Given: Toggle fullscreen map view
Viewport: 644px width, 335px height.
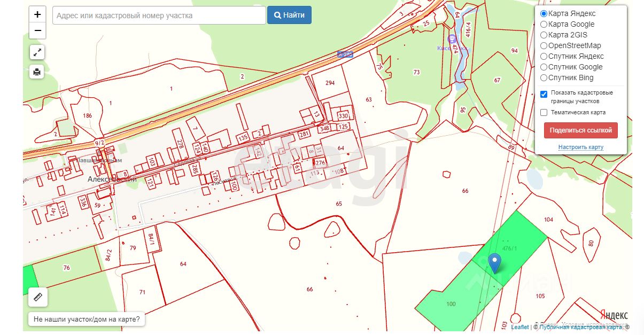Looking at the screenshot, I should pyautogui.click(x=37, y=52).
